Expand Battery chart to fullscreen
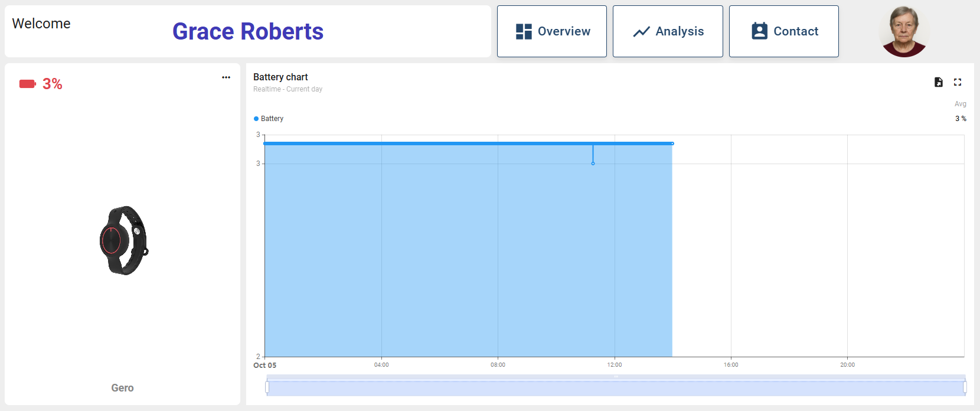 coord(958,82)
